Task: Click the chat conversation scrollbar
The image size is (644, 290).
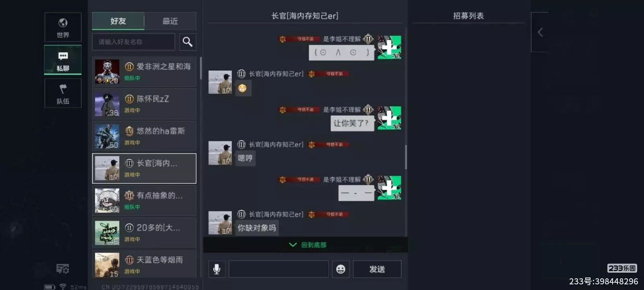Action: pos(406,157)
